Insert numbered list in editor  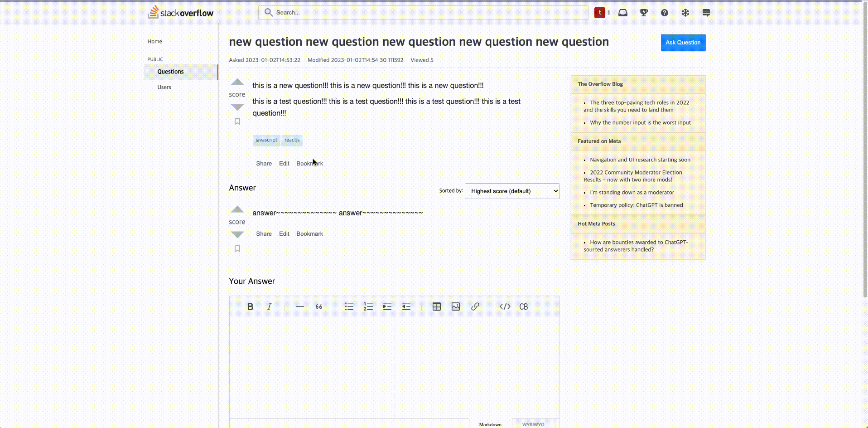368,306
